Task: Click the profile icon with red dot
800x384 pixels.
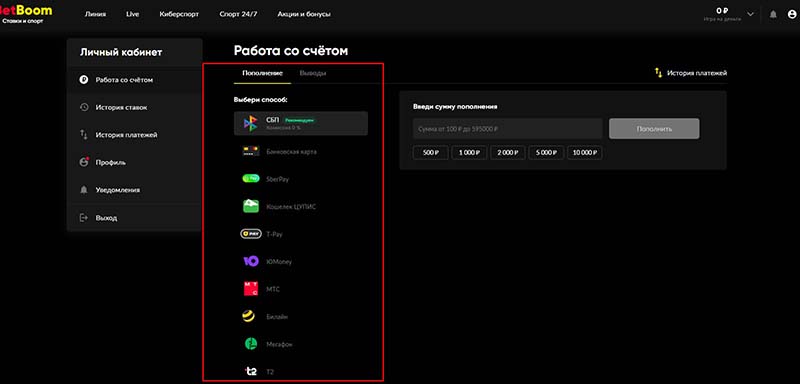Action: click(x=84, y=162)
